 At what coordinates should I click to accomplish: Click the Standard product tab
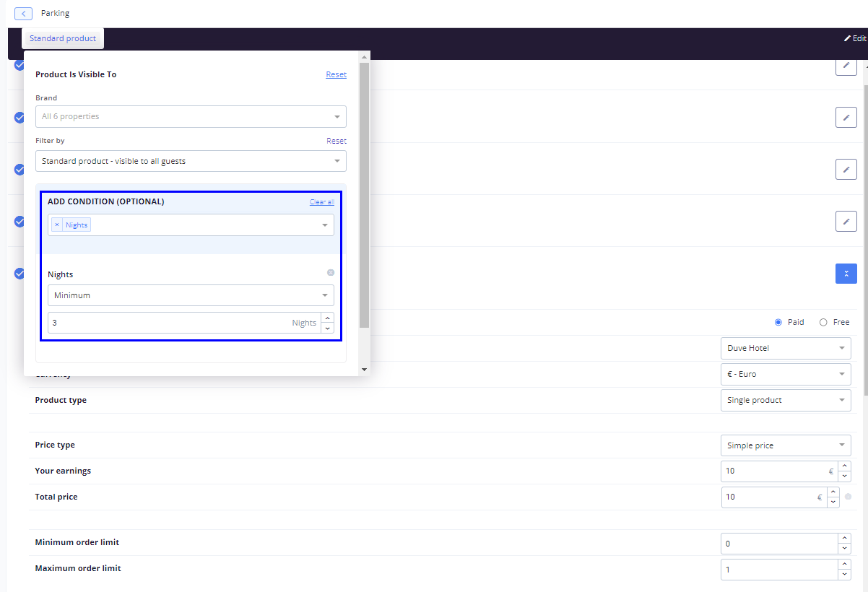click(x=63, y=38)
